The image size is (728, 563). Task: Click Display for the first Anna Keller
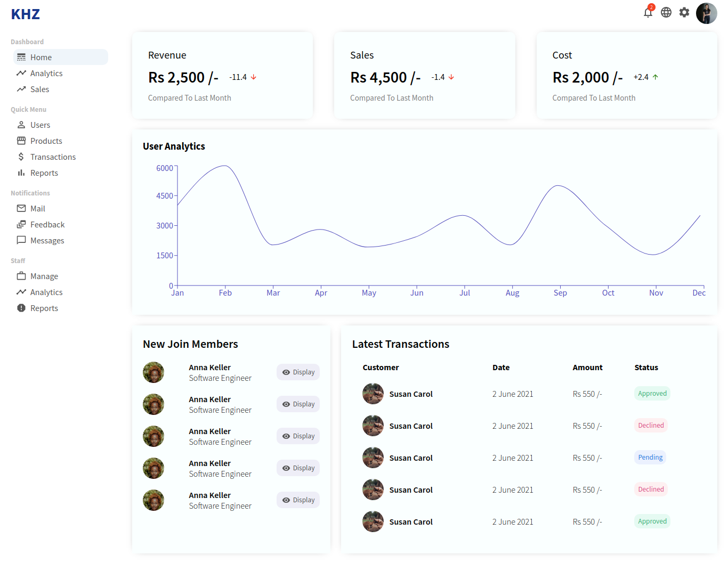[x=298, y=372]
